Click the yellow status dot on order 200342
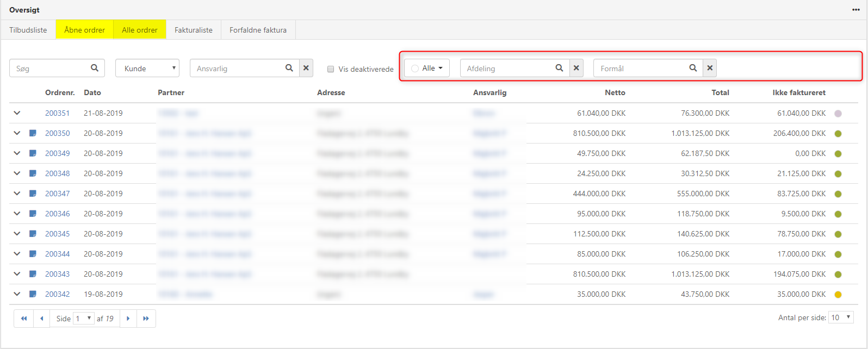Screen dimensions: 868x349 click(x=838, y=295)
